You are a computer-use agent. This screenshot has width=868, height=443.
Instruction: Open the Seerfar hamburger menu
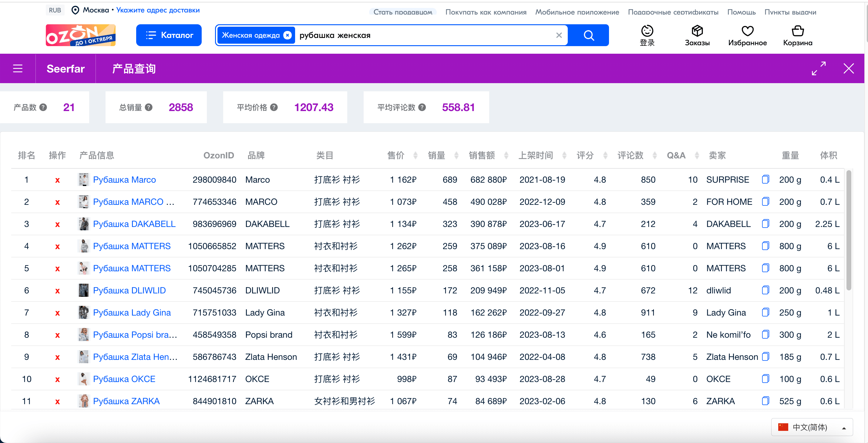18,69
